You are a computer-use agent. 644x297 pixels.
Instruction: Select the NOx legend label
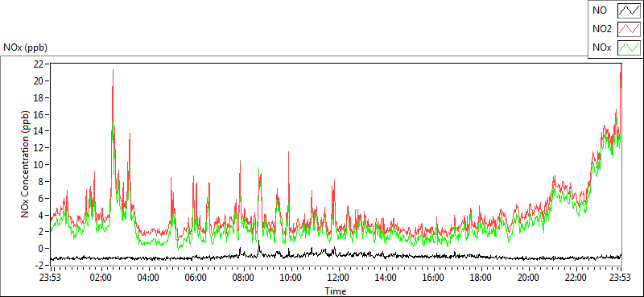(601, 47)
